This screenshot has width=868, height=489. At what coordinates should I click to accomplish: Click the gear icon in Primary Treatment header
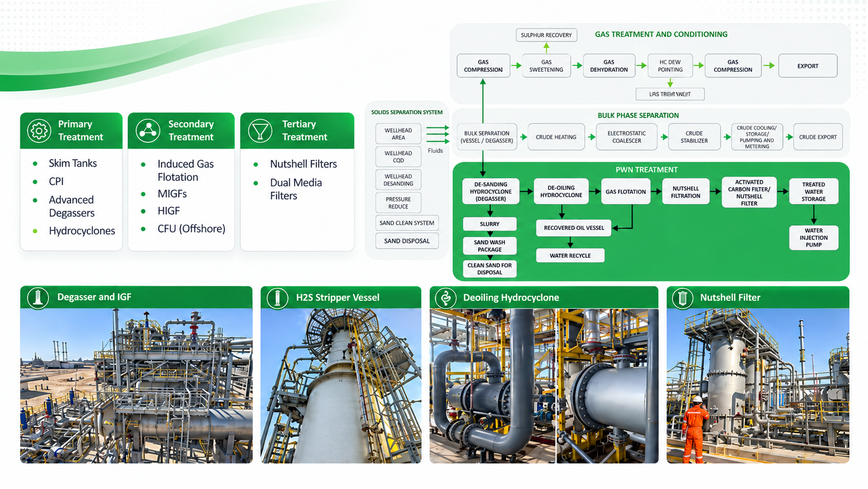39,131
